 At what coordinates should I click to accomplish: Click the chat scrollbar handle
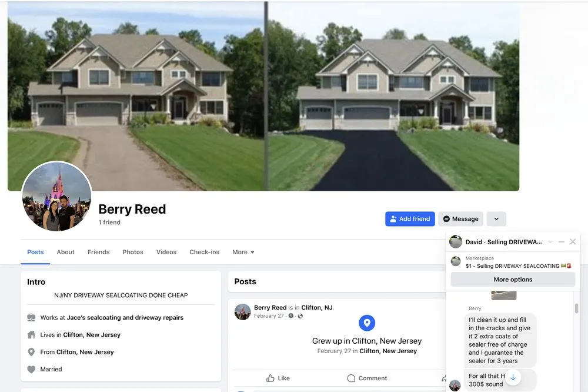[576, 308]
